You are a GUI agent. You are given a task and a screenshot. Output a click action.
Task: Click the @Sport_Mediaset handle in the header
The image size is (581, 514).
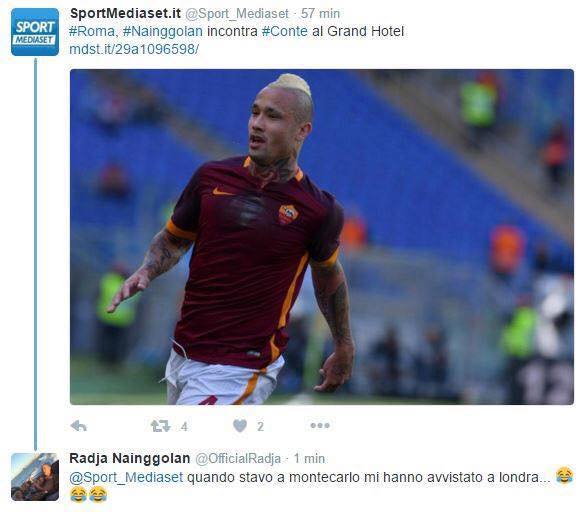coord(236,14)
